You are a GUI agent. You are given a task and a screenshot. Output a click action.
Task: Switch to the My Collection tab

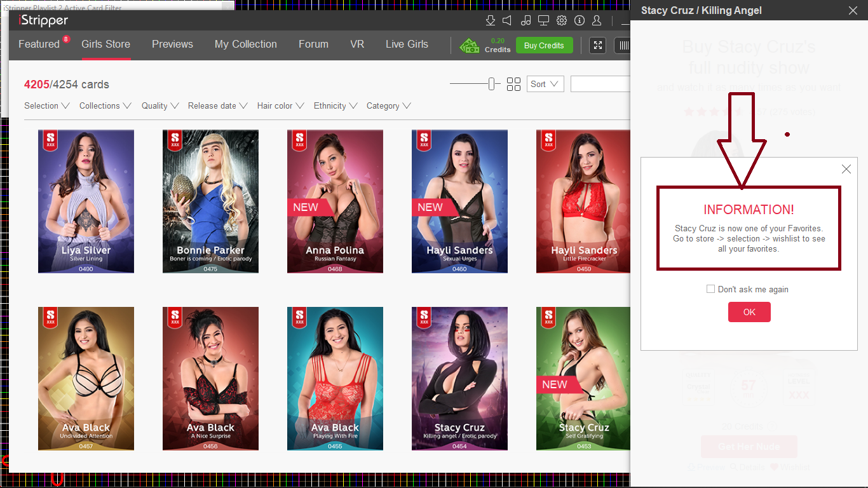coord(245,44)
